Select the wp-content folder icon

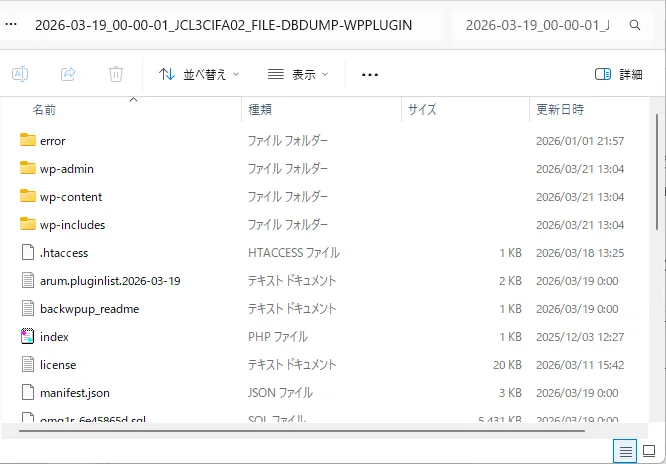coord(28,196)
